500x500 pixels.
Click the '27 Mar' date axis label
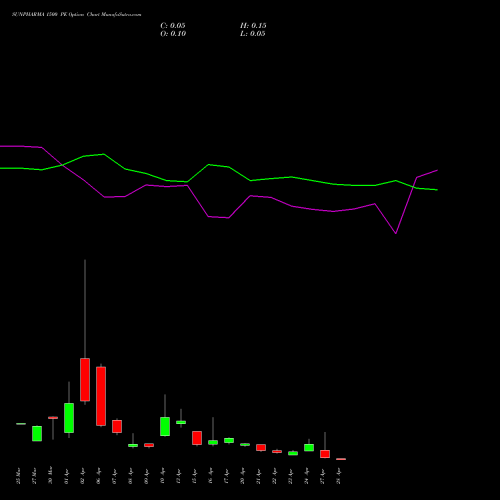tap(34, 476)
